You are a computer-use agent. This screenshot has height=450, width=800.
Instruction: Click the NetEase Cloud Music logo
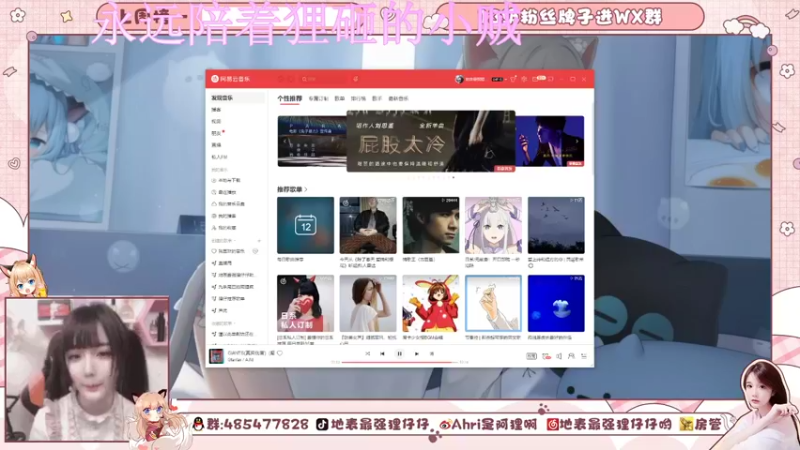231,79
